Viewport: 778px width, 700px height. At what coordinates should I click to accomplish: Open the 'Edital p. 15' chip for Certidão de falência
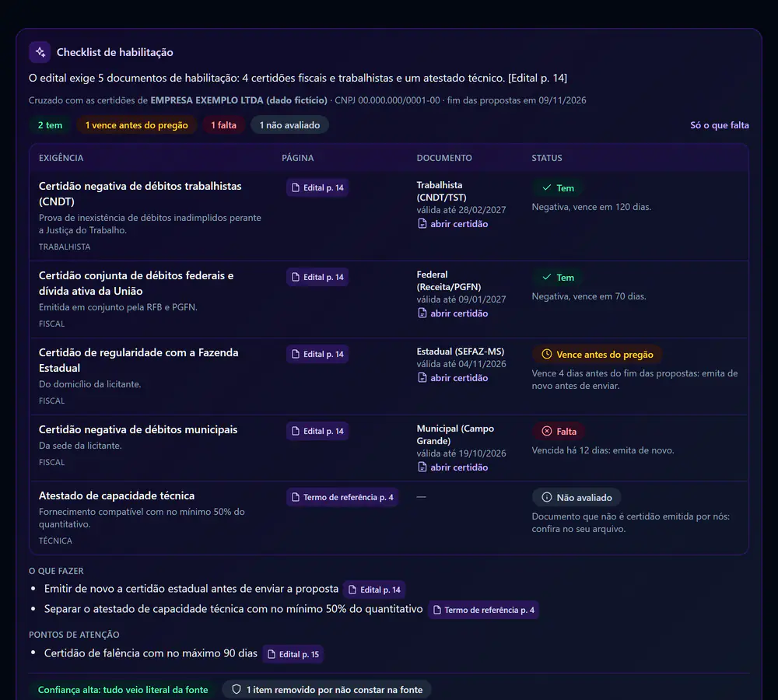293,654
